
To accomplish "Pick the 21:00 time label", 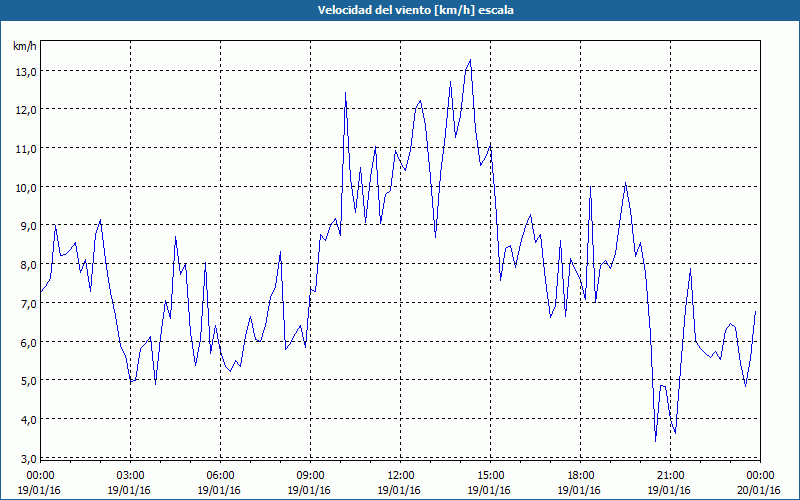I will 670,476.
